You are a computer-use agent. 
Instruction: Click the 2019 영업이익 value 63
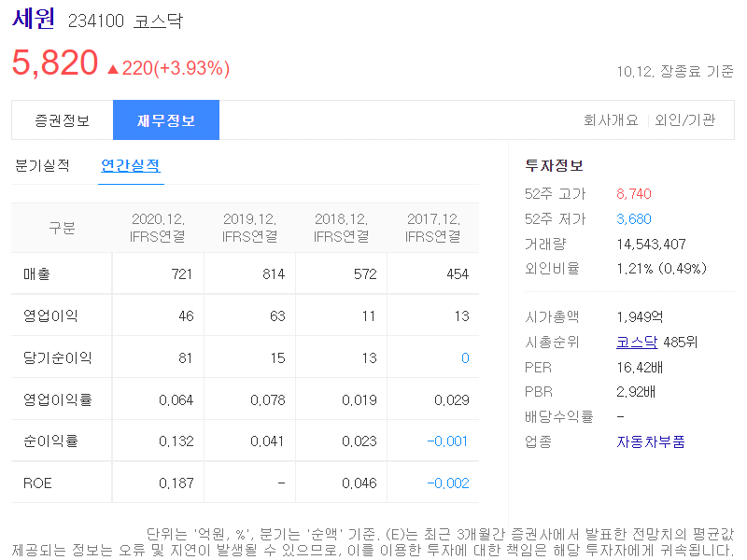[x=277, y=316]
